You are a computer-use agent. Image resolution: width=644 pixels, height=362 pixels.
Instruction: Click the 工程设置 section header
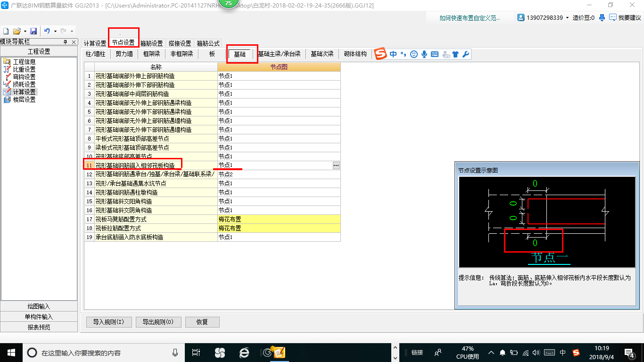[x=39, y=51]
